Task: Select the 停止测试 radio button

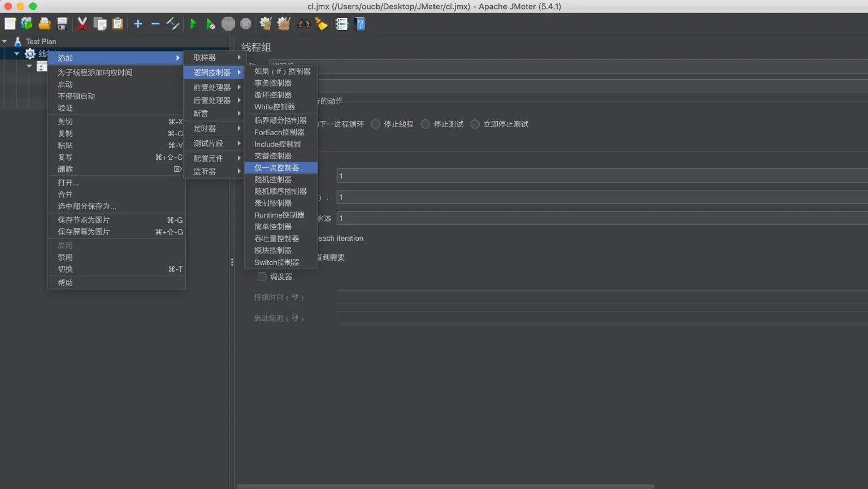Action: (426, 124)
